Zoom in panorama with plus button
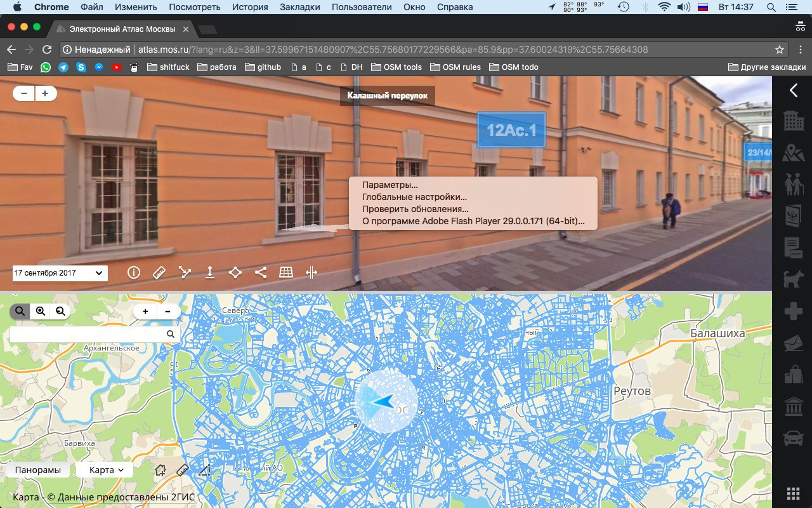This screenshot has height=508, width=812. point(46,93)
